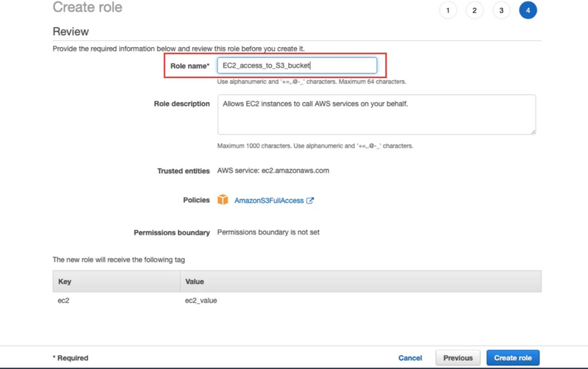Click the Role description resize handle
588x369 pixels.
pyautogui.click(x=532, y=131)
